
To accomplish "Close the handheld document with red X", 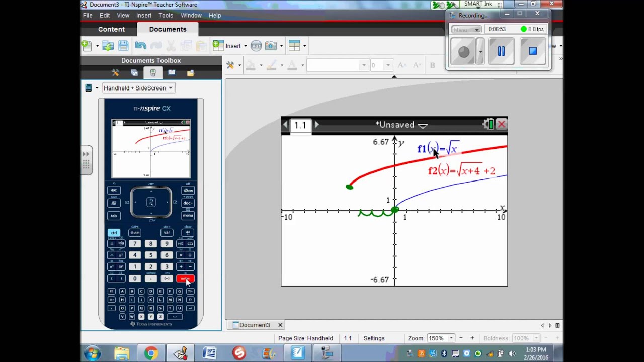I will pyautogui.click(x=502, y=124).
